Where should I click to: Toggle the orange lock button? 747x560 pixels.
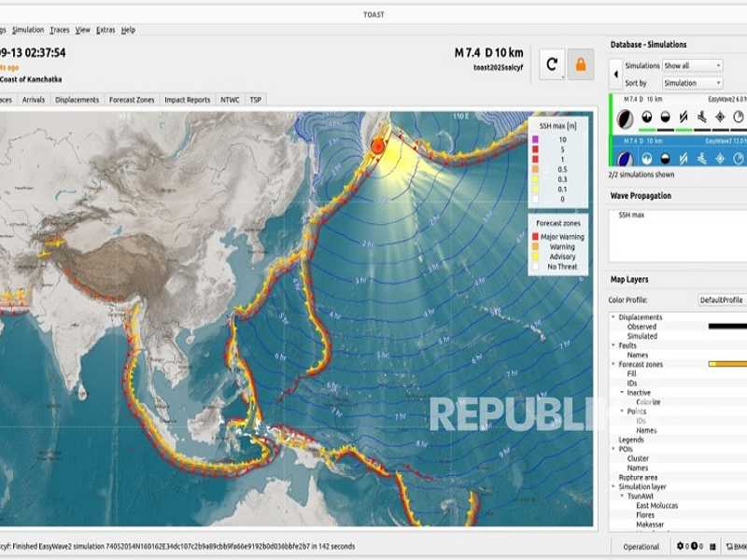[x=581, y=64]
